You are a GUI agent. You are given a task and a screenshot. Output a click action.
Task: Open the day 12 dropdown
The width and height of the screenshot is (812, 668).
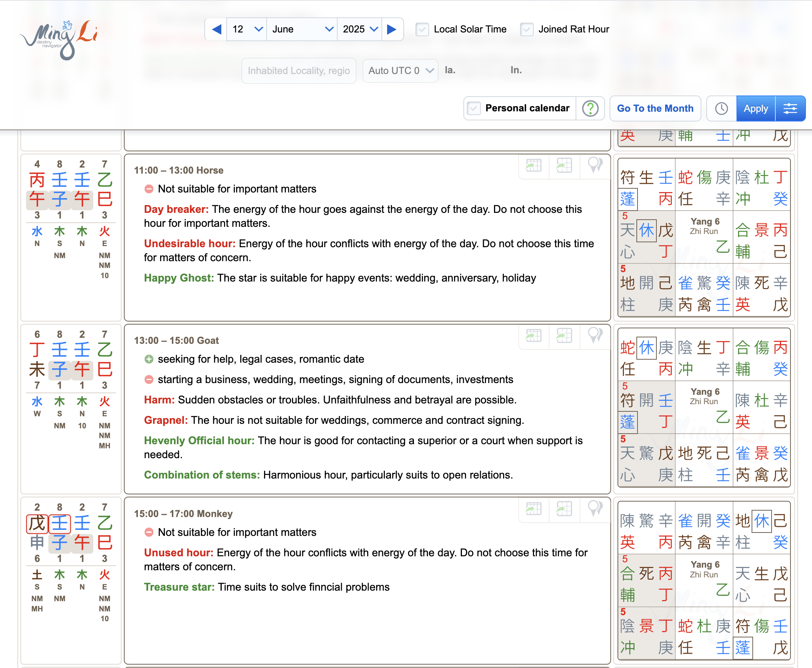246,29
